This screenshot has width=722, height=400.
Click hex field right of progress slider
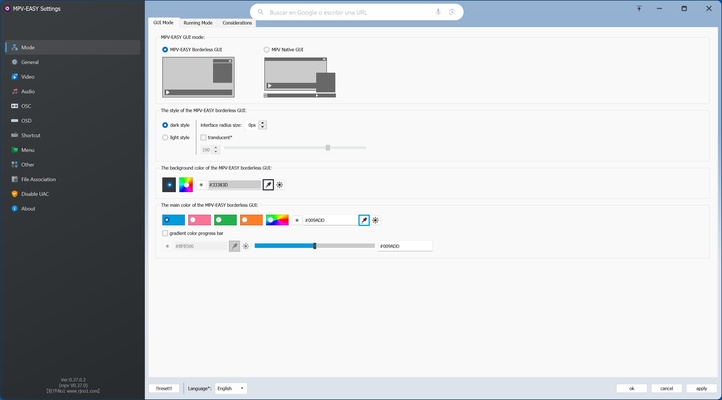click(405, 246)
